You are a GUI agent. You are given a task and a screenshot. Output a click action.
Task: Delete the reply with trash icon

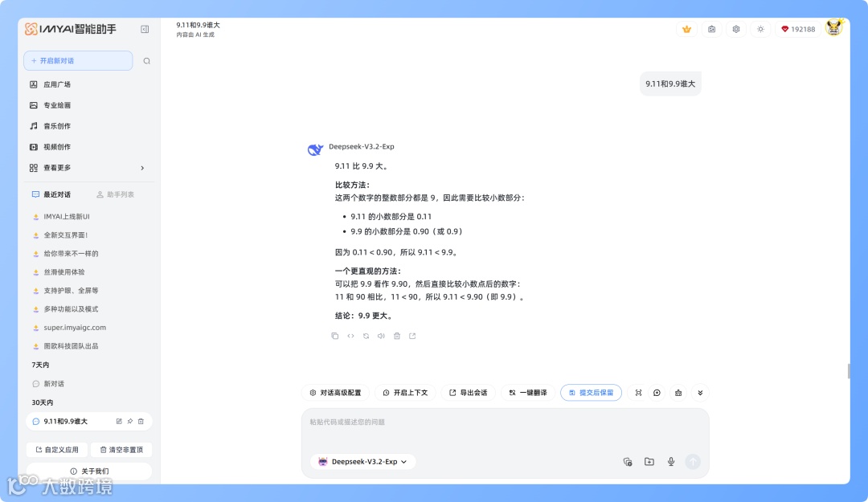(397, 336)
